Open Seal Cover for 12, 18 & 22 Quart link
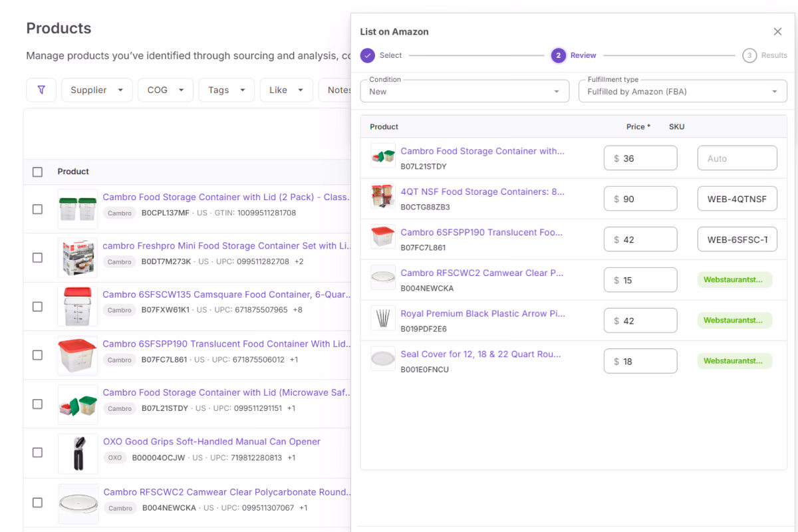The image size is (798, 532). point(480,354)
